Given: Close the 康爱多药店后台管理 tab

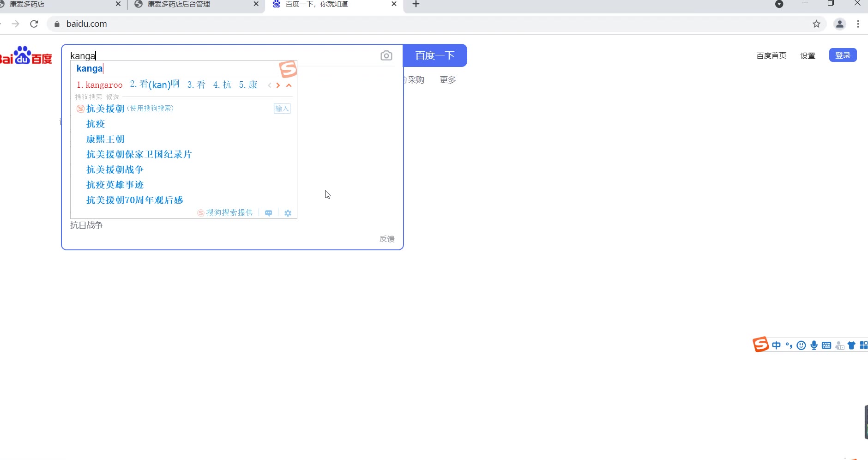Looking at the screenshot, I should (256, 4).
